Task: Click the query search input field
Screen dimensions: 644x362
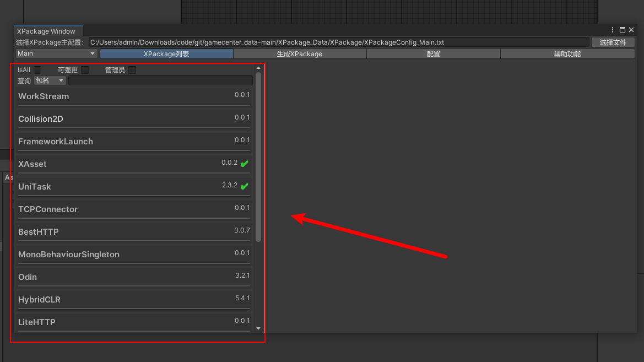Action: point(160,81)
